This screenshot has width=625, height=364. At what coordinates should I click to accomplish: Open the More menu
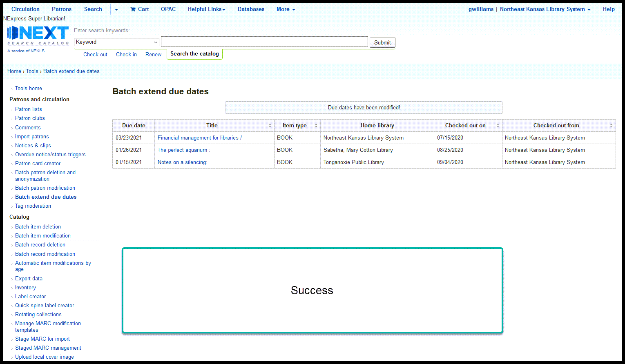[x=286, y=9]
